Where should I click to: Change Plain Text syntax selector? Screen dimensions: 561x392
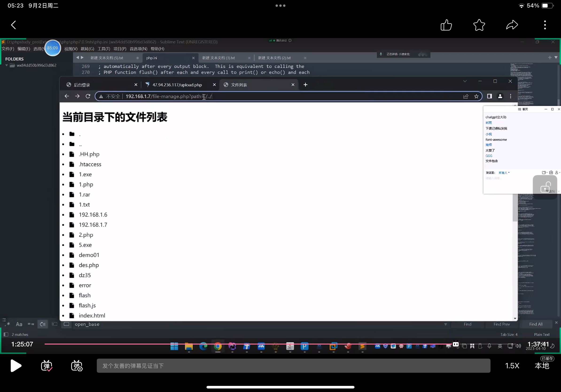[542, 335]
